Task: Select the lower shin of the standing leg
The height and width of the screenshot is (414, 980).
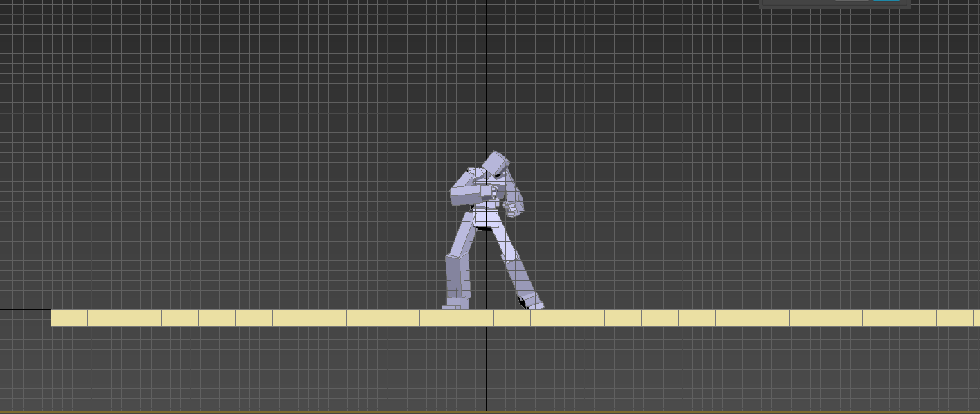Action: pos(456,277)
